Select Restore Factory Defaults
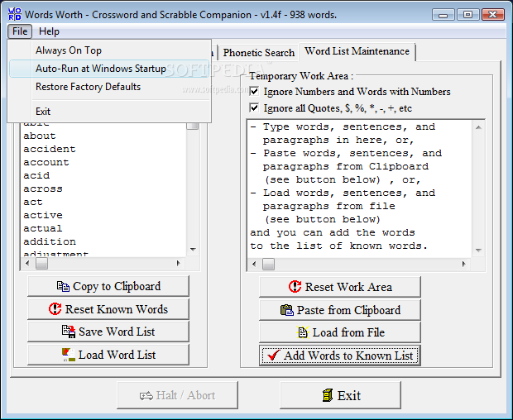This screenshot has width=513, height=420. point(109,87)
